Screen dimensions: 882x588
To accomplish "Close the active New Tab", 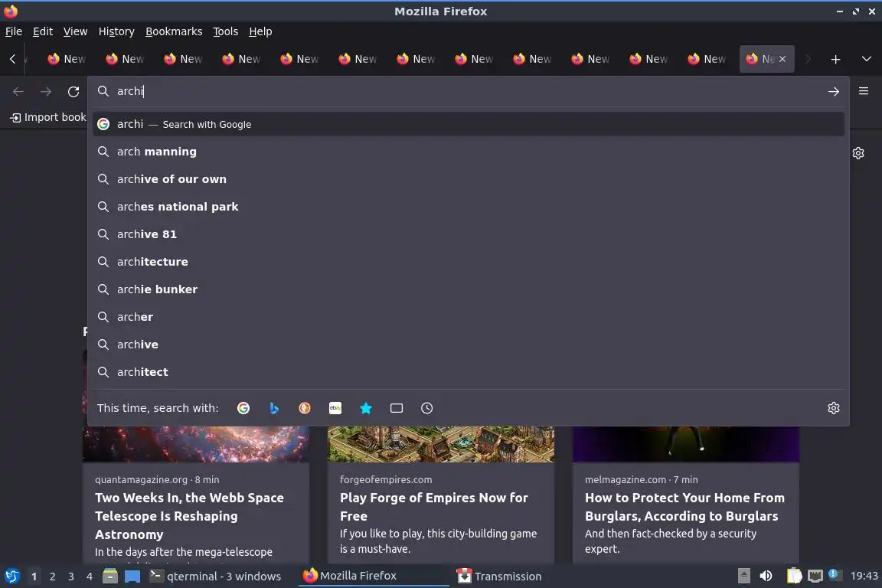I will click(782, 59).
